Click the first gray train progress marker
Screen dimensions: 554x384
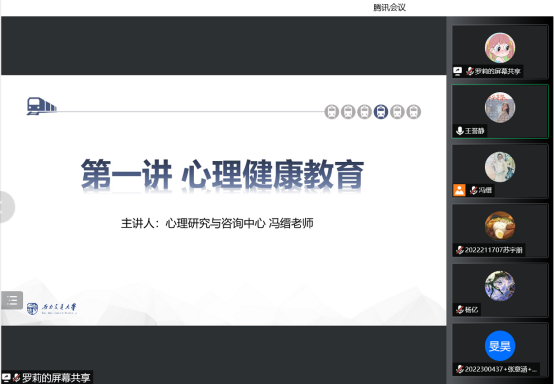(332, 112)
